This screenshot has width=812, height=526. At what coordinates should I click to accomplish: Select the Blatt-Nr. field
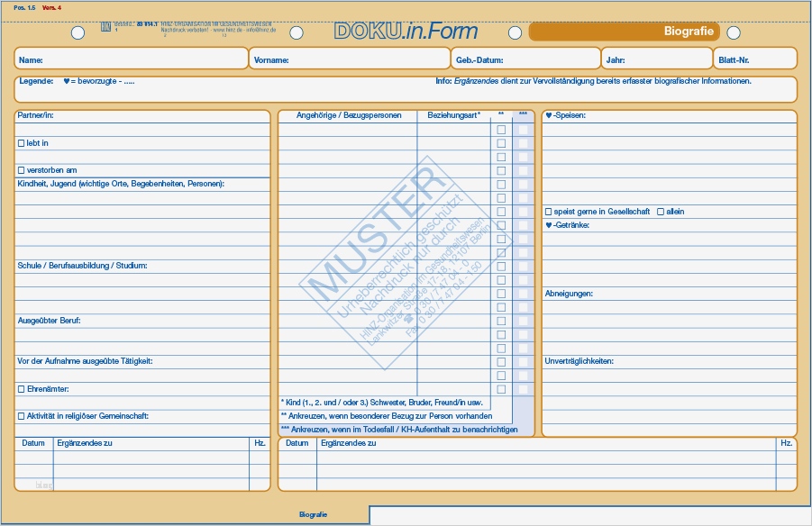point(755,59)
